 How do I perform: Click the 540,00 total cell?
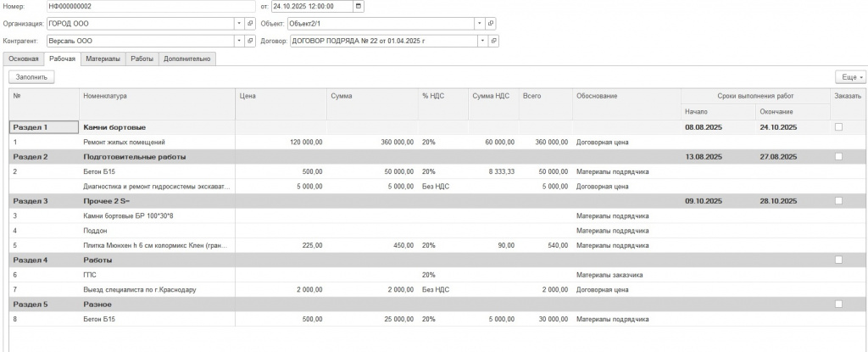(545, 245)
